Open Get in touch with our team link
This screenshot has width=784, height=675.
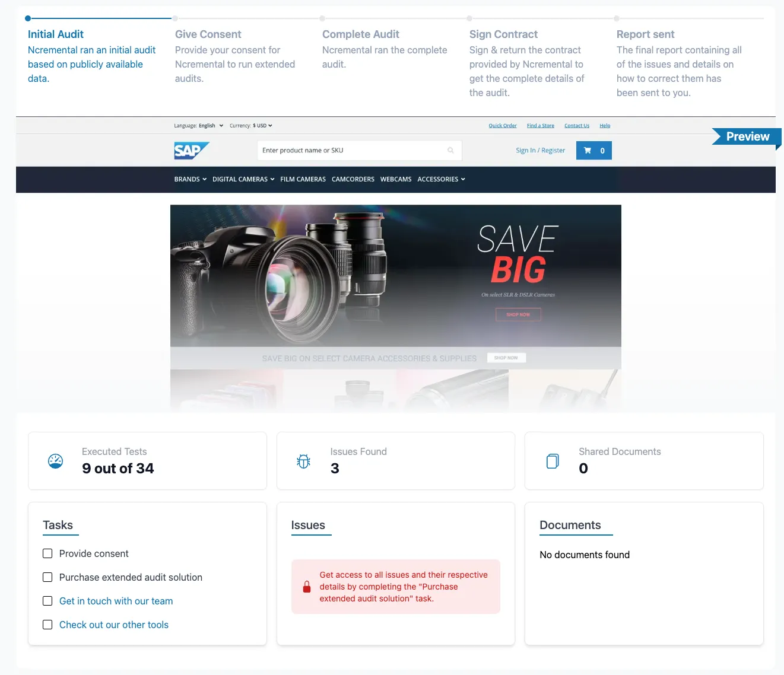click(x=116, y=601)
